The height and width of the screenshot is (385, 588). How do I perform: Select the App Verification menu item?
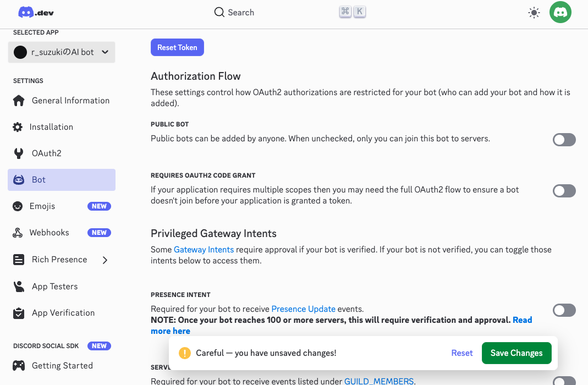[63, 313]
